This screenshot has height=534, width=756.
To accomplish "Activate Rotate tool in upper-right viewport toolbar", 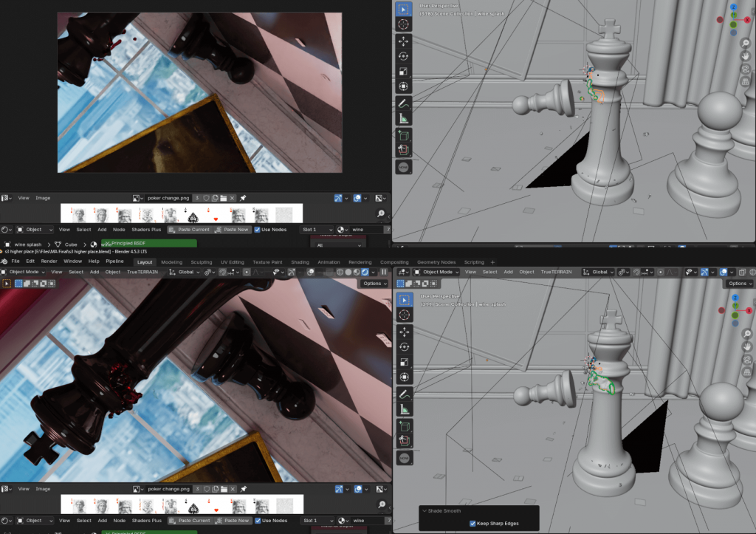I will pyautogui.click(x=404, y=56).
